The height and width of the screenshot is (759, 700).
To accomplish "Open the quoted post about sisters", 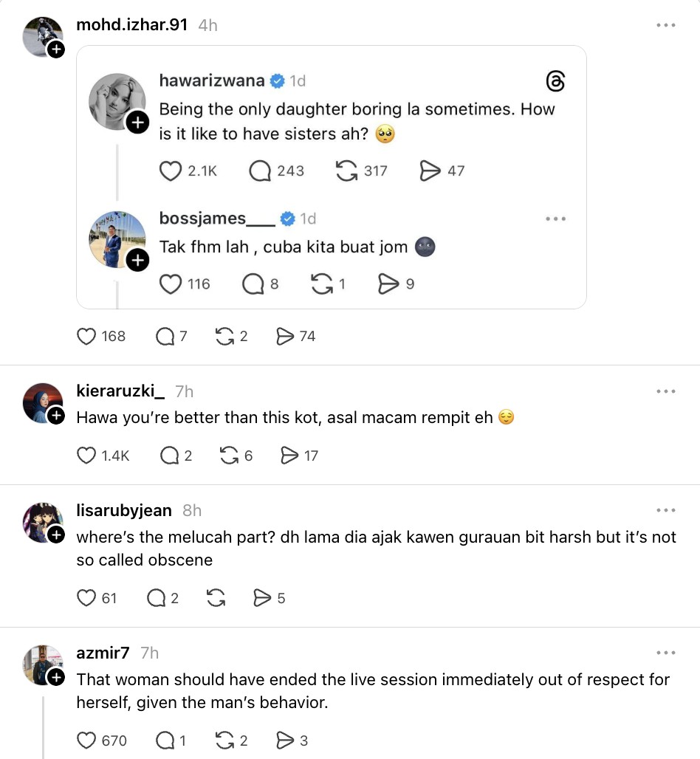I will pyautogui.click(x=357, y=121).
